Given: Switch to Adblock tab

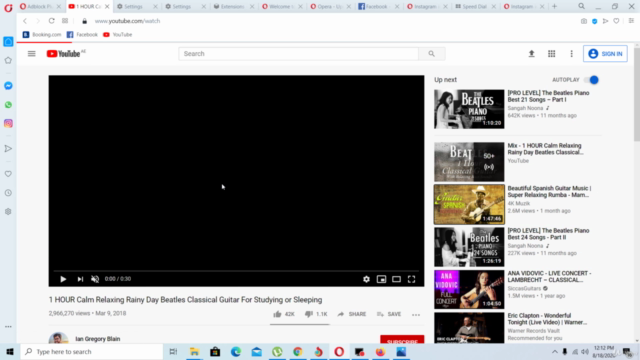Looking at the screenshot, I should [40, 7].
